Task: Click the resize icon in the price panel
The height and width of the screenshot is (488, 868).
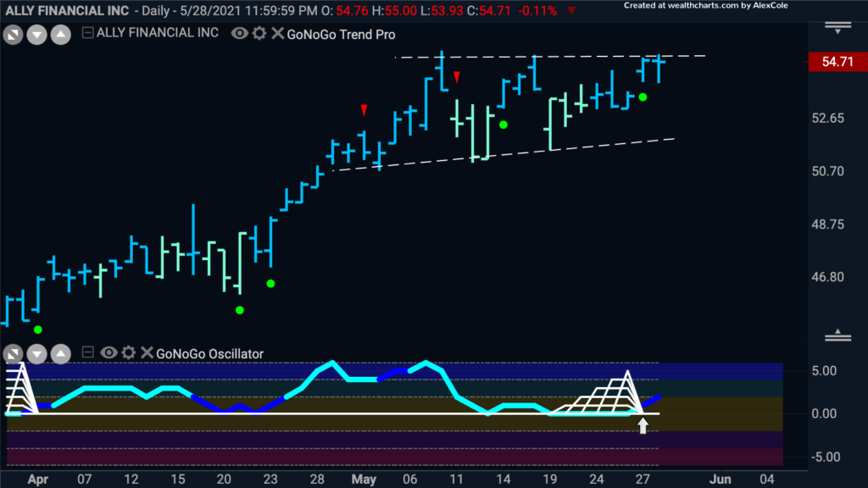Action: pos(13,36)
